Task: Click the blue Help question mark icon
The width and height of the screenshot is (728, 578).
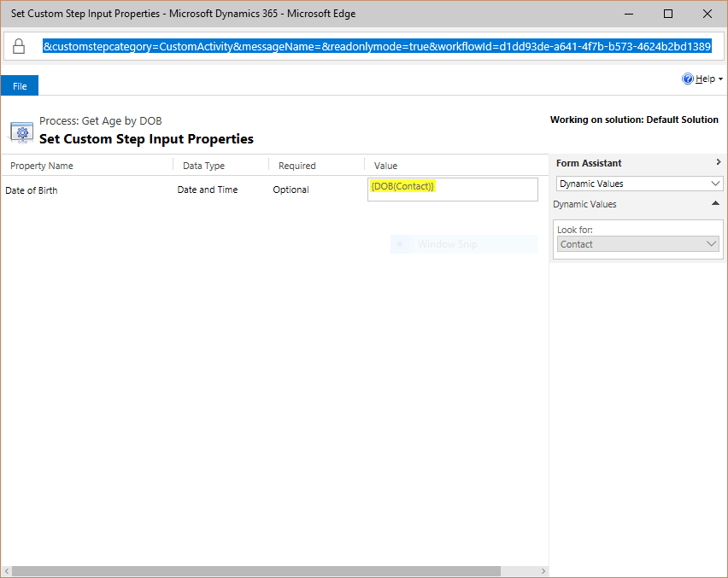Action: tap(687, 79)
